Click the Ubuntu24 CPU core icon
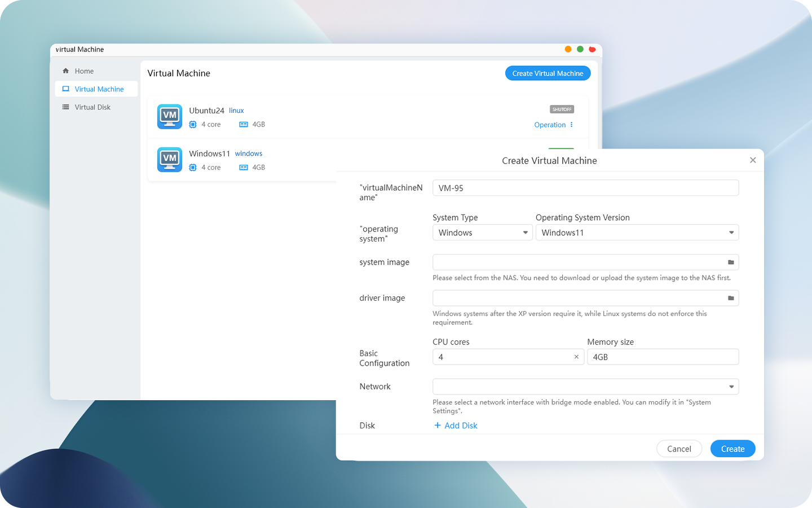 [193, 125]
